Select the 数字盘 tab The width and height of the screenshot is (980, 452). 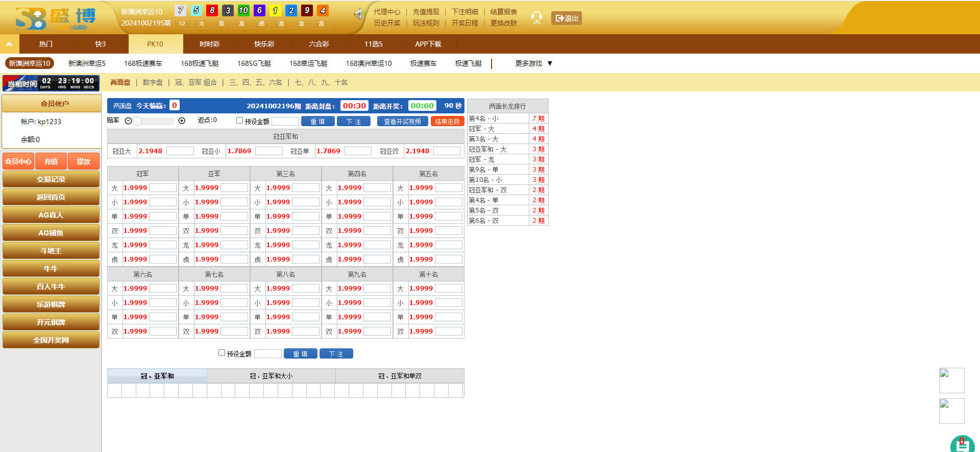tap(153, 82)
